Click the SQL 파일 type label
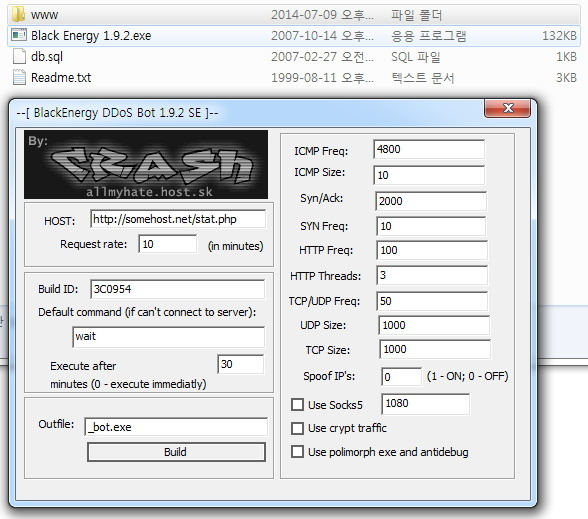588x519 pixels. (416, 57)
